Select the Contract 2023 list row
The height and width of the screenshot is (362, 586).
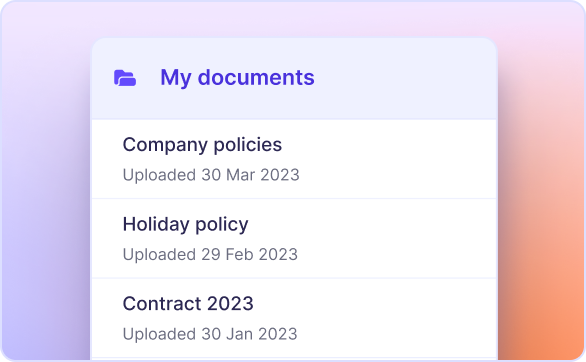[294, 318]
